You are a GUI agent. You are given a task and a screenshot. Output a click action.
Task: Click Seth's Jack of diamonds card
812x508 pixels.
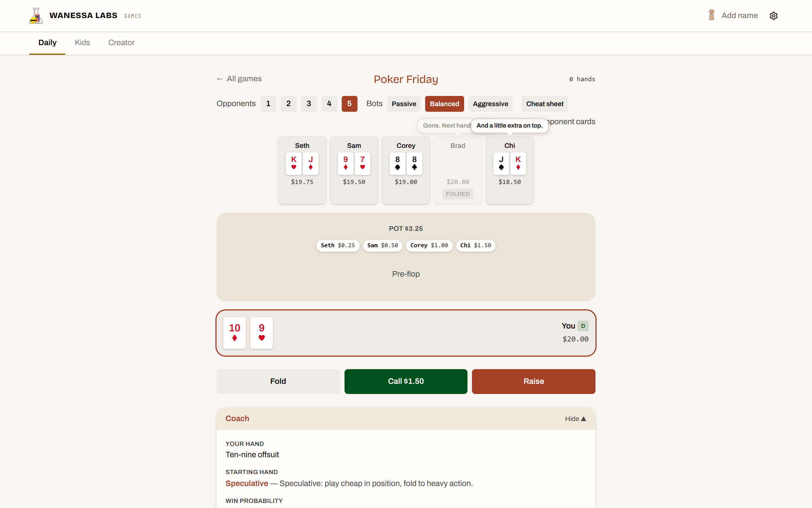coord(311,164)
